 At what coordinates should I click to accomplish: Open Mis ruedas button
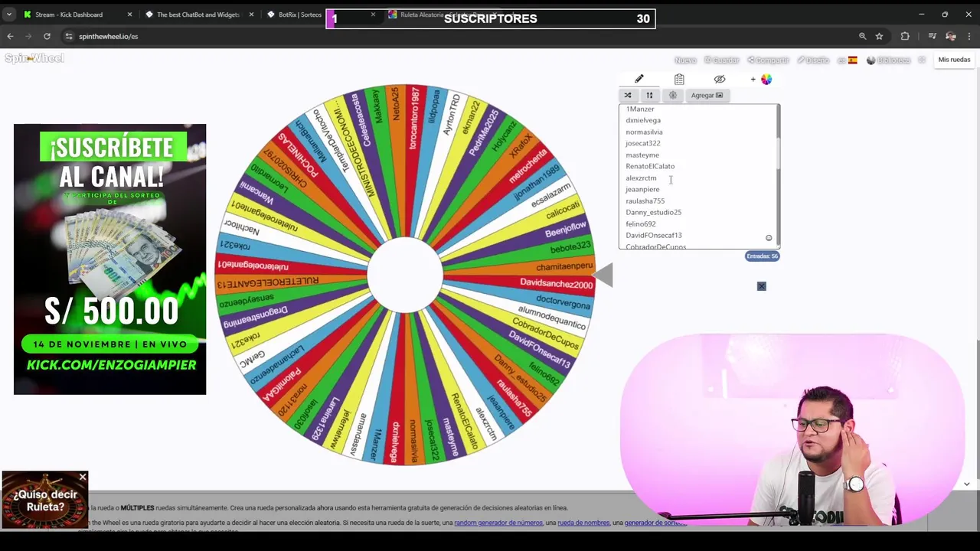coord(954,60)
